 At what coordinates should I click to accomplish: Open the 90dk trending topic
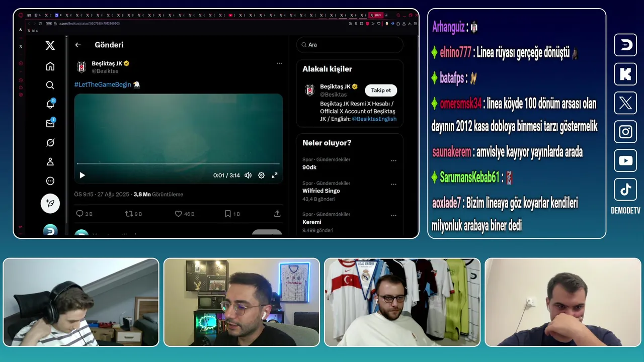[309, 167]
